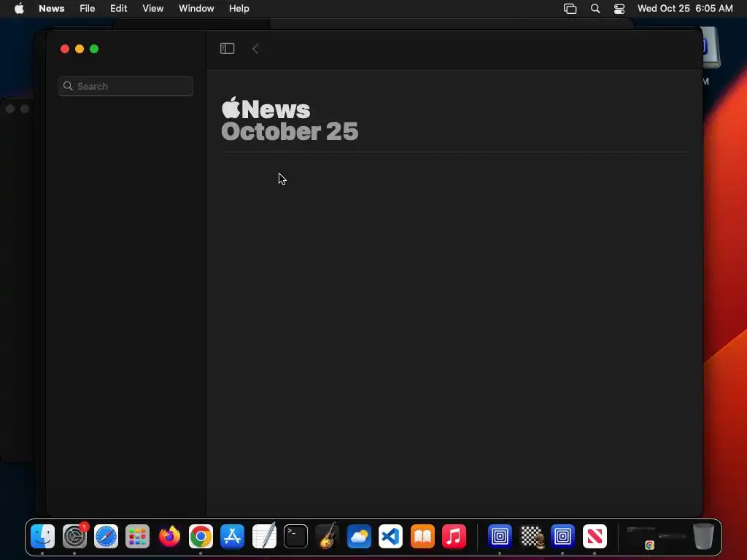This screenshot has width=747, height=560.
Task: Toggle the News sidebar icon
Action: [x=228, y=49]
